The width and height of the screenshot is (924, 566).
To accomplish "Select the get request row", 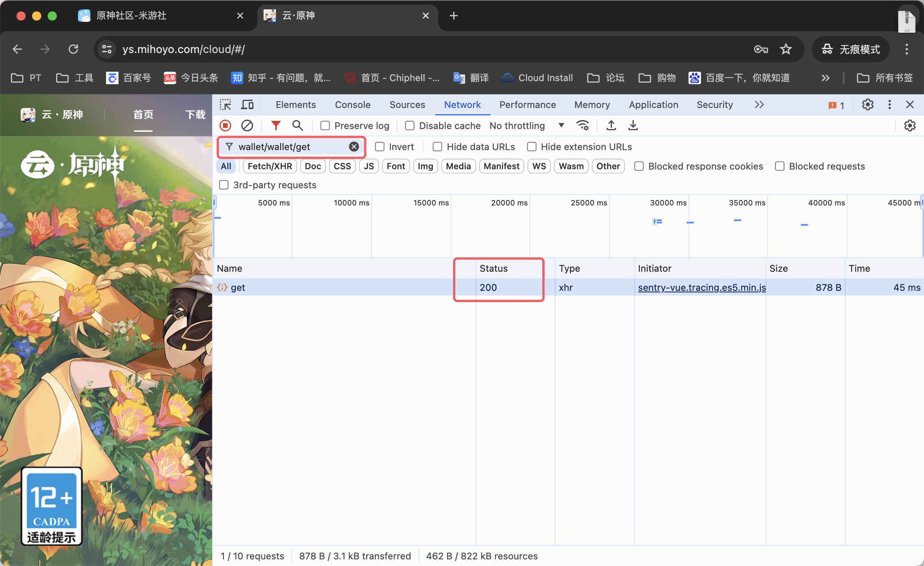I will point(568,287).
